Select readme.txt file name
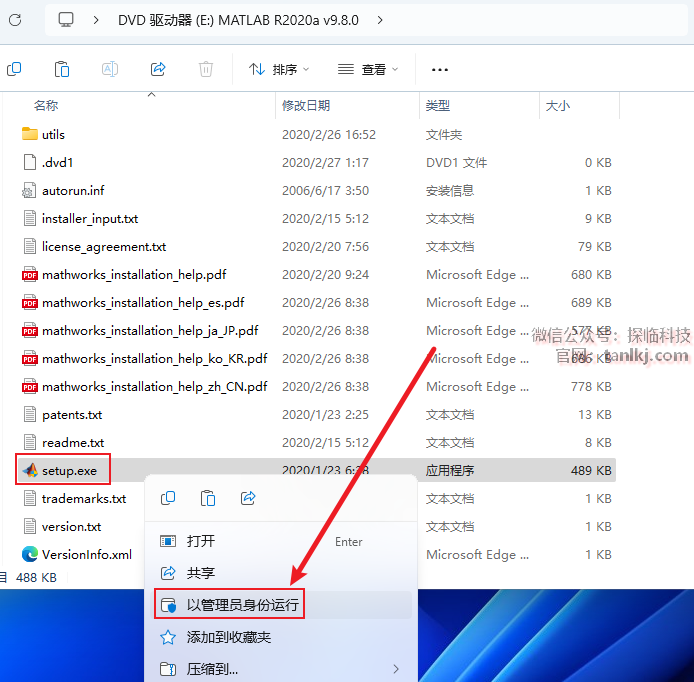 click(x=73, y=443)
